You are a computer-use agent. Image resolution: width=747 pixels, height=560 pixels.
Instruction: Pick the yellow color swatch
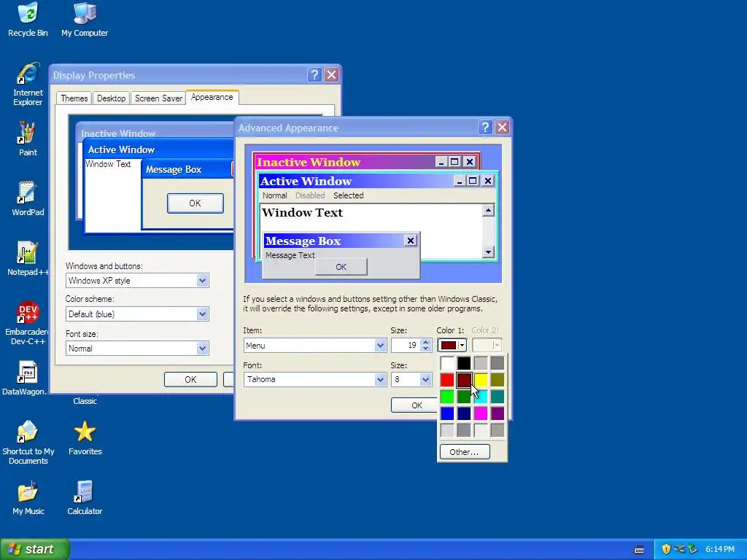pos(481,380)
